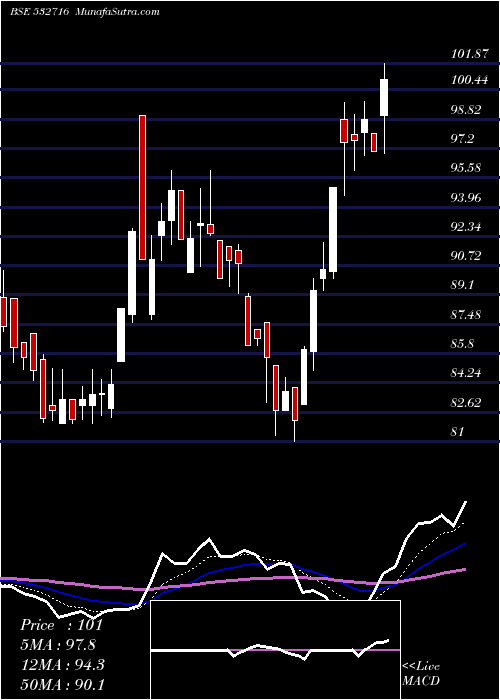The width and height of the screenshot is (500, 700).
Task: Click the 92.34 price axis label
Action: coord(466,227)
